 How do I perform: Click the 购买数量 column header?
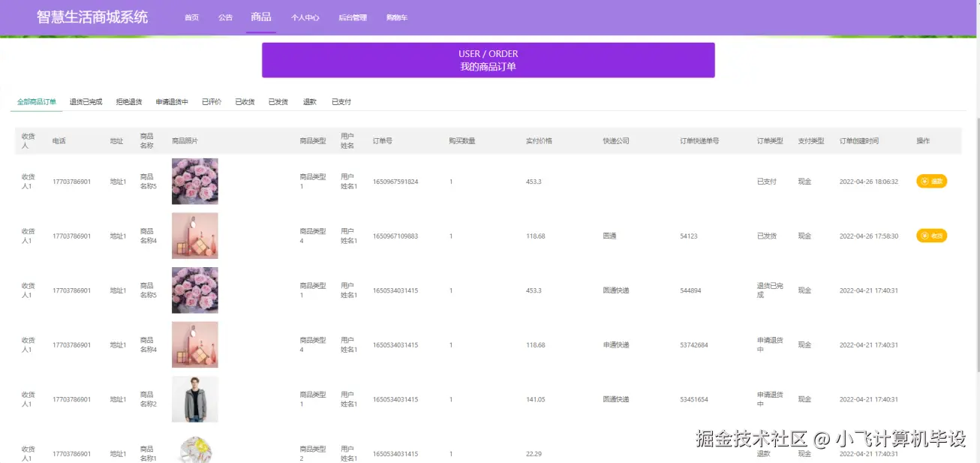(x=462, y=141)
